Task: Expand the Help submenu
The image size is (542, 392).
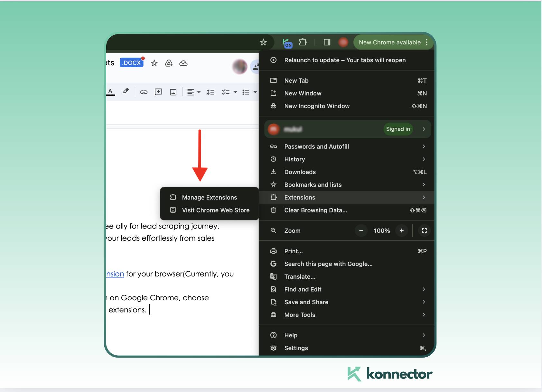Action: click(347, 335)
